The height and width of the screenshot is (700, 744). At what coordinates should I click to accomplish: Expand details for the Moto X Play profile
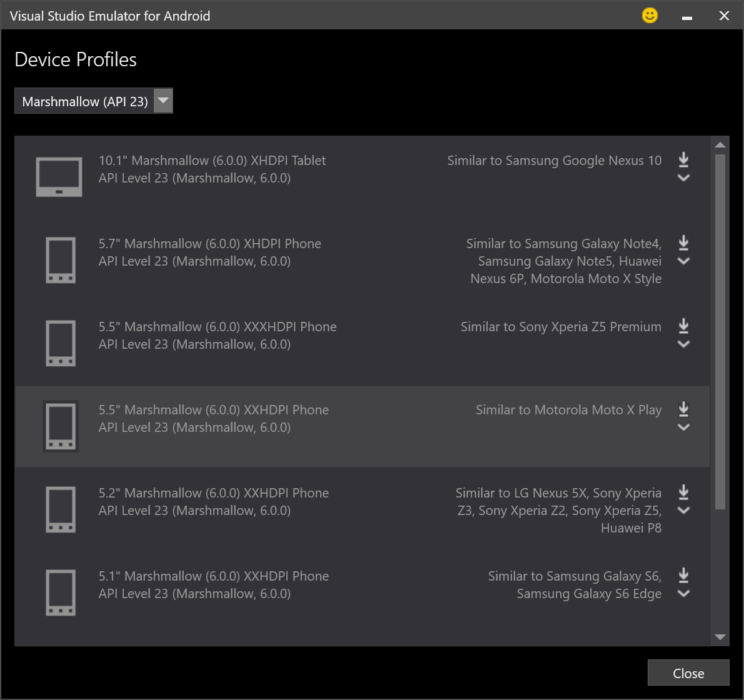pos(683,427)
